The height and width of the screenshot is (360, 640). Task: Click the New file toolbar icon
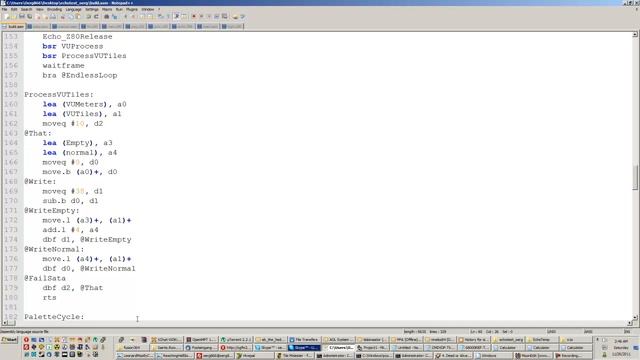pyautogui.click(x=6, y=16)
